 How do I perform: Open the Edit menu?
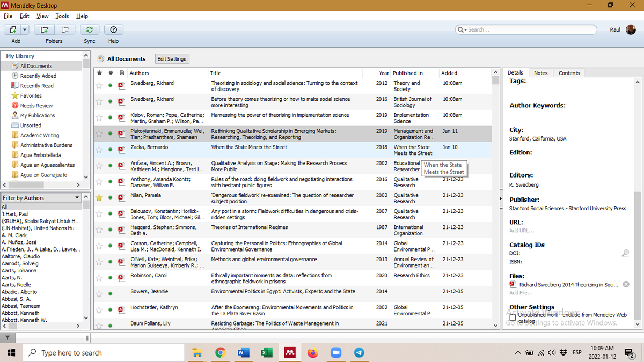(x=25, y=16)
